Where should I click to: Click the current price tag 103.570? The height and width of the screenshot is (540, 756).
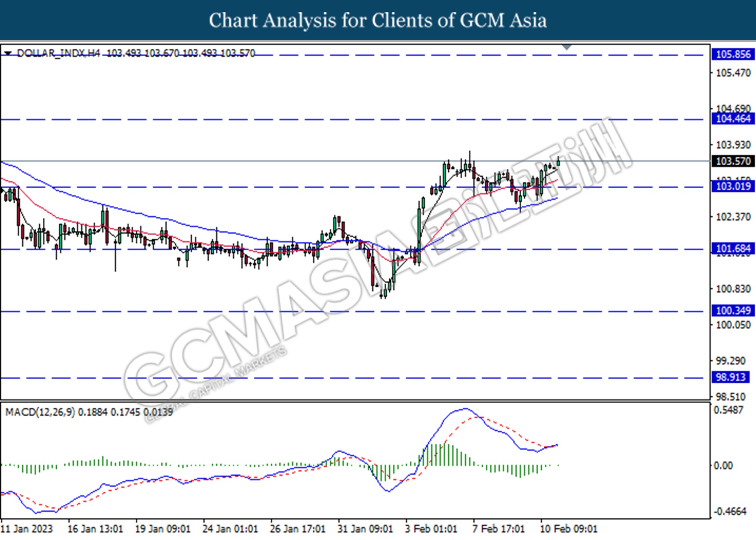tap(733, 161)
